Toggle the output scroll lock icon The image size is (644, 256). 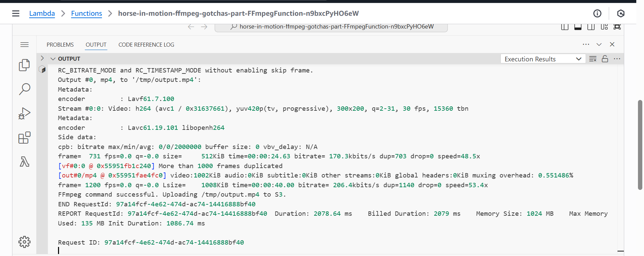605,59
